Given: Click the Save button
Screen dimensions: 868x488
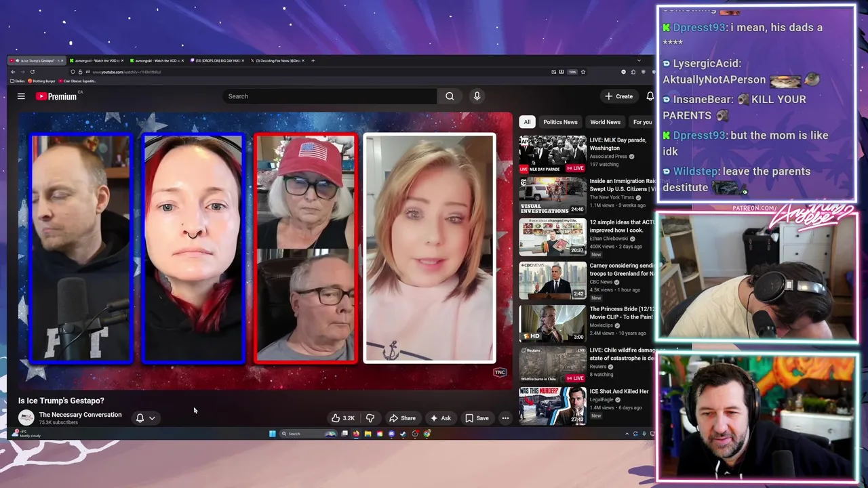Looking at the screenshot, I should click(477, 418).
